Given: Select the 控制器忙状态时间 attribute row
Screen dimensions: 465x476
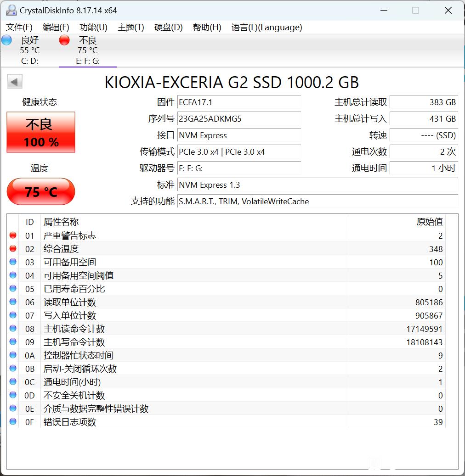Looking at the screenshot, I should 226,355.
